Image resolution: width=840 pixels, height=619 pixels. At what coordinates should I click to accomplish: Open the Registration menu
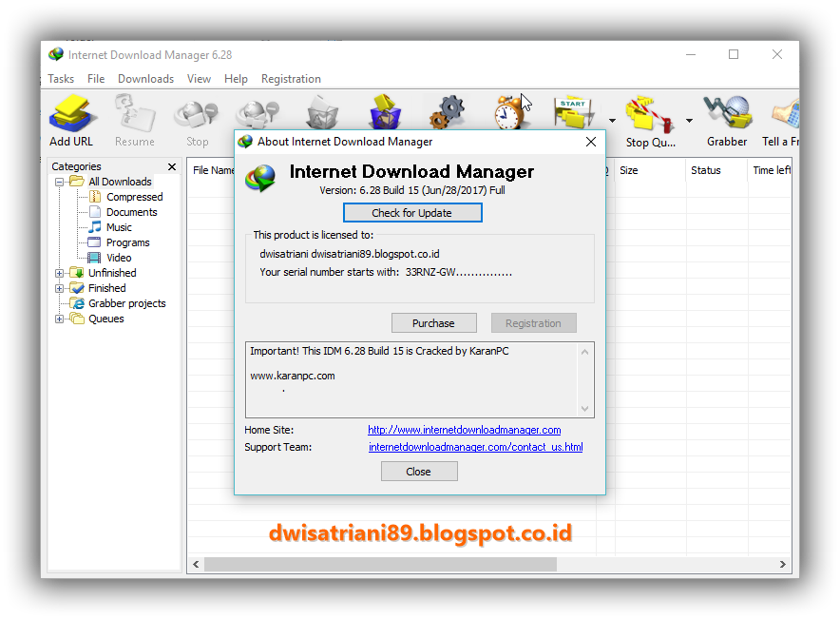coord(291,79)
